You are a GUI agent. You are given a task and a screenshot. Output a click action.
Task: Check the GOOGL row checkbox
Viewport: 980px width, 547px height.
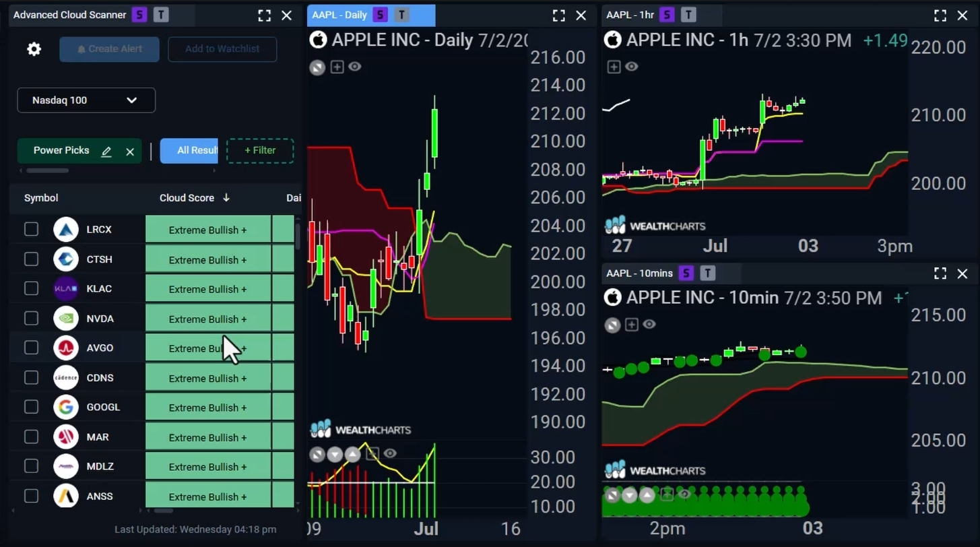(x=31, y=407)
